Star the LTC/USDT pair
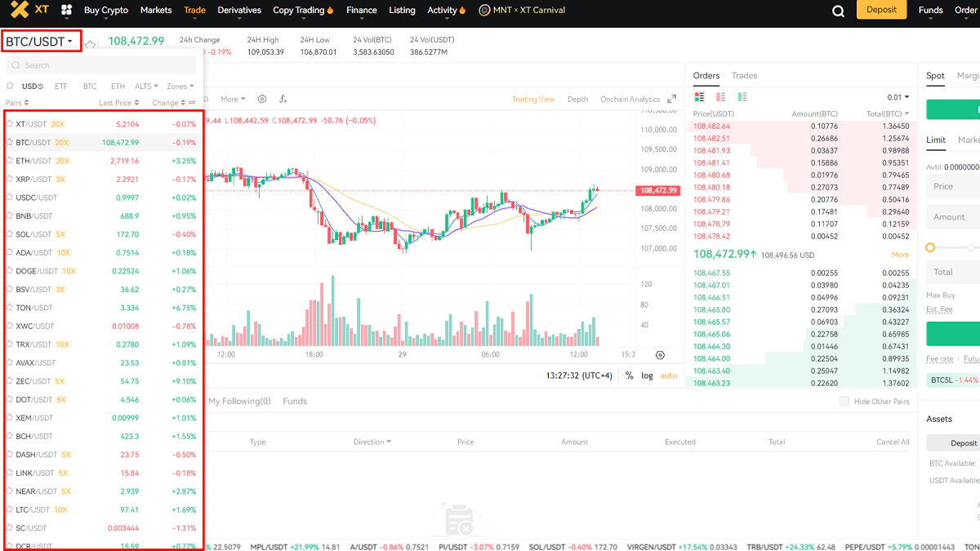The width and height of the screenshot is (980, 551). [10, 509]
